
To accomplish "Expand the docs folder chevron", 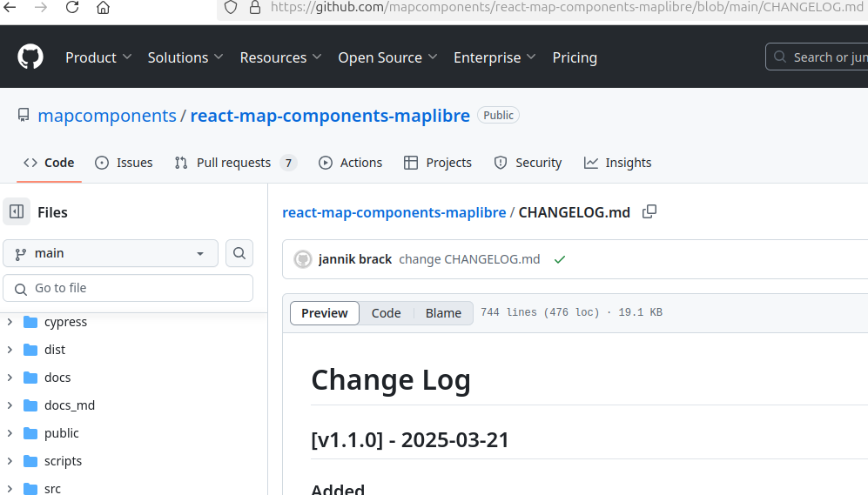I will click(x=10, y=378).
